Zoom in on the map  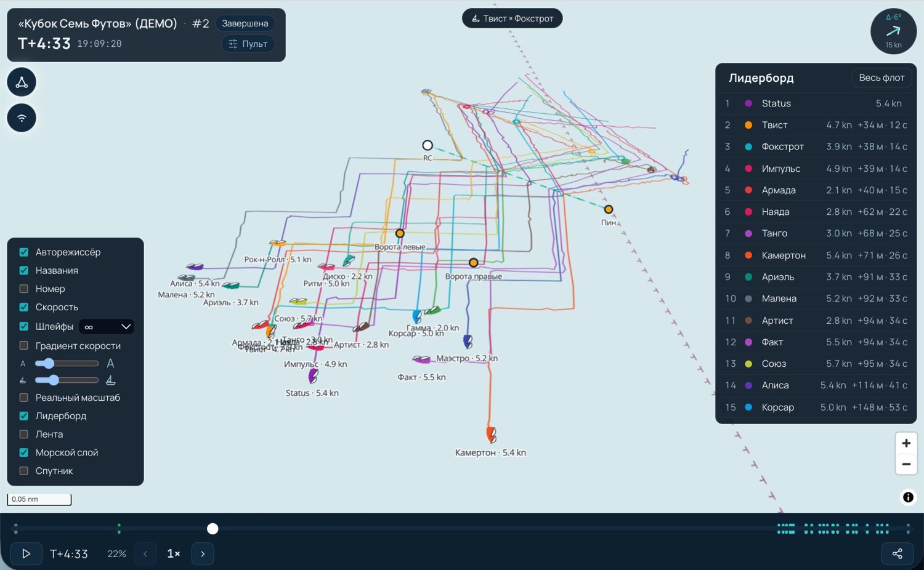tap(906, 443)
